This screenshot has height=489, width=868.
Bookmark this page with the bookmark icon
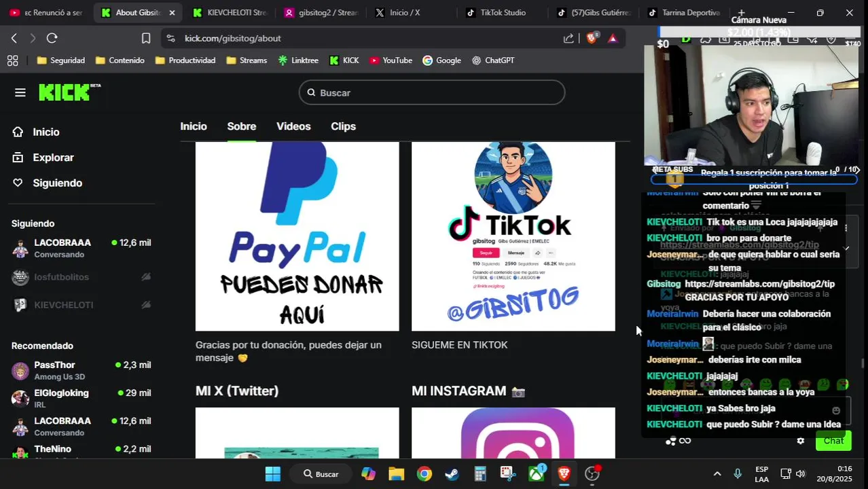coord(145,38)
